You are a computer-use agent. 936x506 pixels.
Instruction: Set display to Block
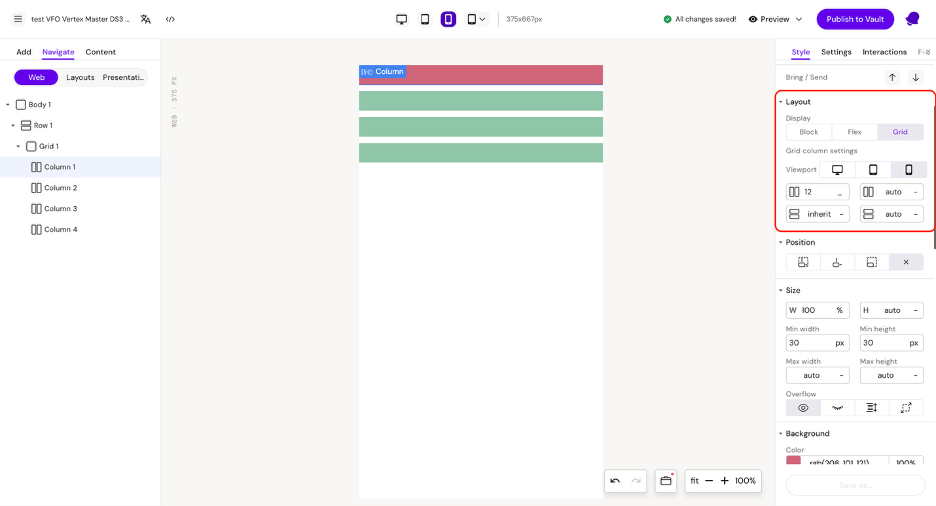(x=808, y=132)
